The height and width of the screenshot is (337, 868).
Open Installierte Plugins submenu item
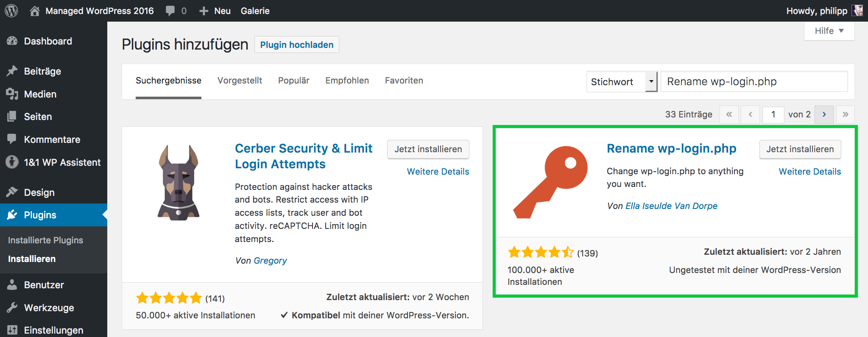[45, 240]
